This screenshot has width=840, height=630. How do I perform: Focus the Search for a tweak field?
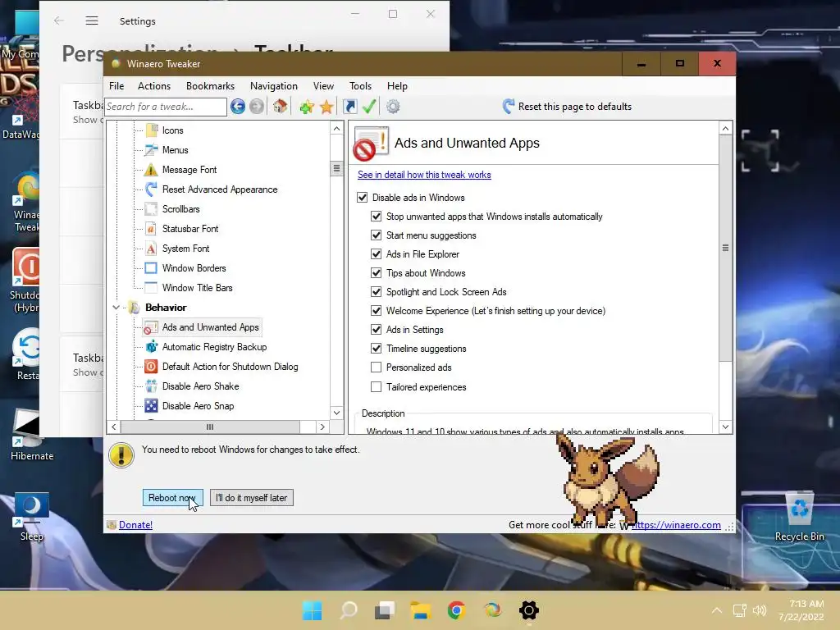pyautogui.click(x=166, y=107)
